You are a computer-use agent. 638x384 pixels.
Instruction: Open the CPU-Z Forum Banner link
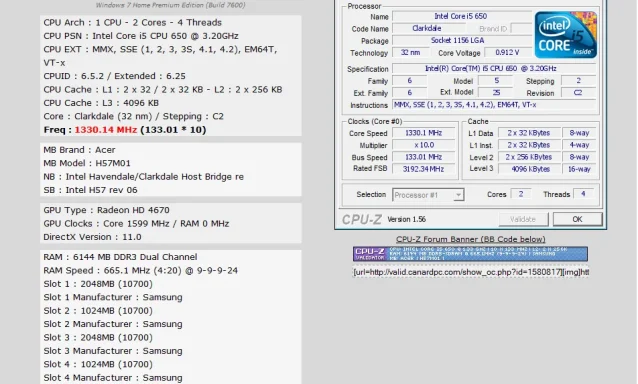coord(470,239)
